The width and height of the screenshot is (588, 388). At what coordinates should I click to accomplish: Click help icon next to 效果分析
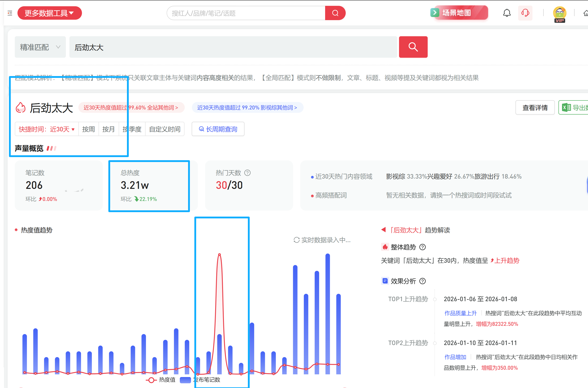(422, 281)
